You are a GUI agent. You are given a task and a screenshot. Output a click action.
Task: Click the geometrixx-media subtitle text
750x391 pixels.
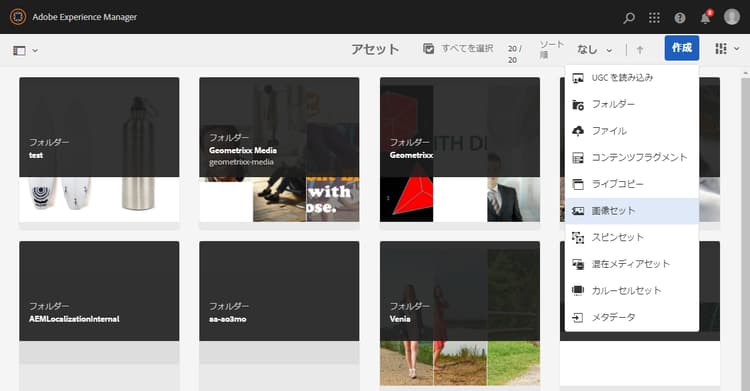[241, 162]
